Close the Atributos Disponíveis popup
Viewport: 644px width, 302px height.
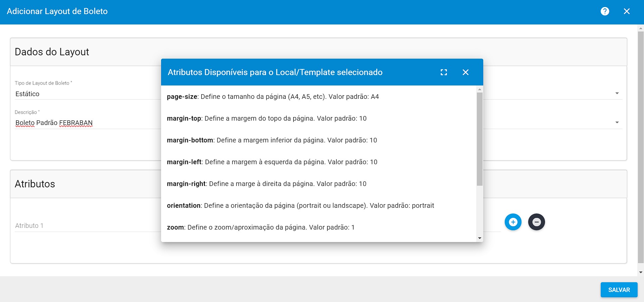pyautogui.click(x=465, y=72)
